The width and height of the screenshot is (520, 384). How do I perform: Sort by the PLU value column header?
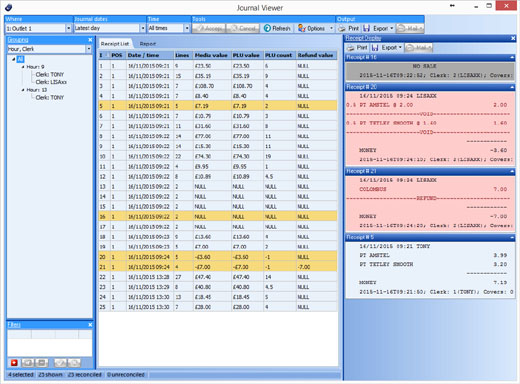point(247,55)
